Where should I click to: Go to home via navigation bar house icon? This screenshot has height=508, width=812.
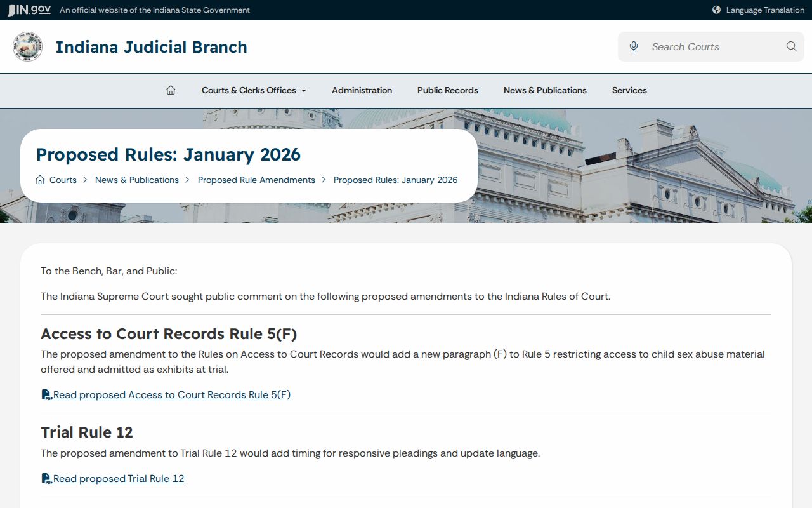(x=171, y=90)
